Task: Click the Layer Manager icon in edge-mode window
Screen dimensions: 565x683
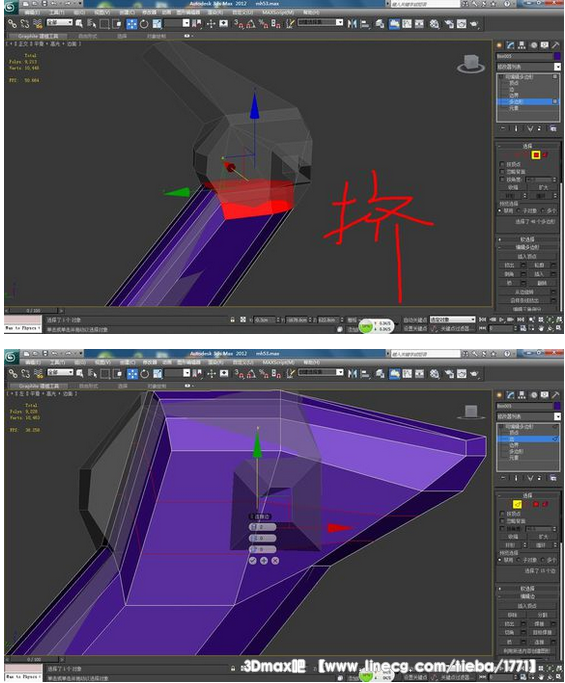Action: coord(380,373)
